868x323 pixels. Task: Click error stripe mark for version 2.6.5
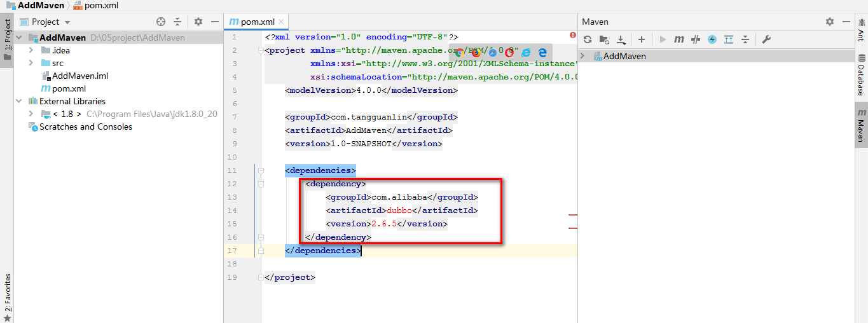[x=573, y=227]
